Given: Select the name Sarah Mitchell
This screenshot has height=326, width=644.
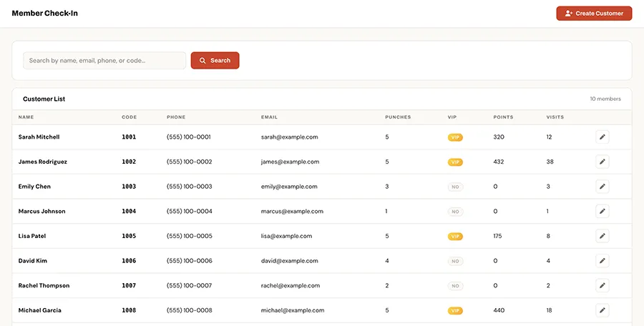Looking at the screenshot, I should (x=39, y=137).
